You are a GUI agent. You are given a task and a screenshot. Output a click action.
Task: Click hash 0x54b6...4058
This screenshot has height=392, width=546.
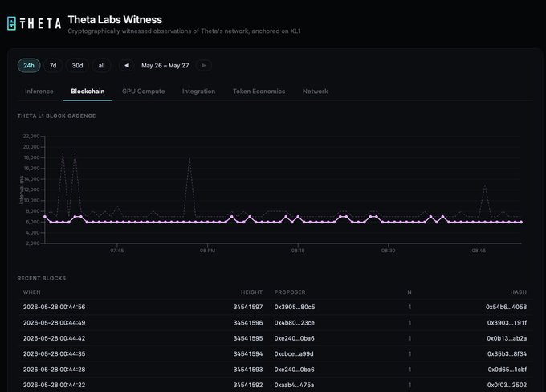coord(507,307)
